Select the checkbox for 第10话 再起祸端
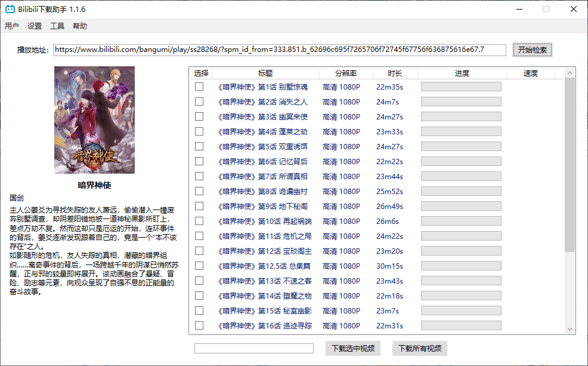588x366 pixels. point(199,221)
